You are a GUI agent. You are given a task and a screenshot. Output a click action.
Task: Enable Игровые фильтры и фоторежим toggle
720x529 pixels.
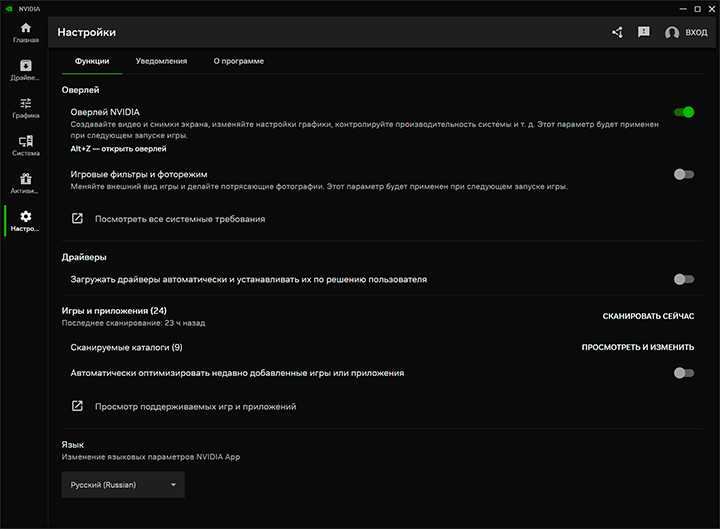[x=684, y=174]
